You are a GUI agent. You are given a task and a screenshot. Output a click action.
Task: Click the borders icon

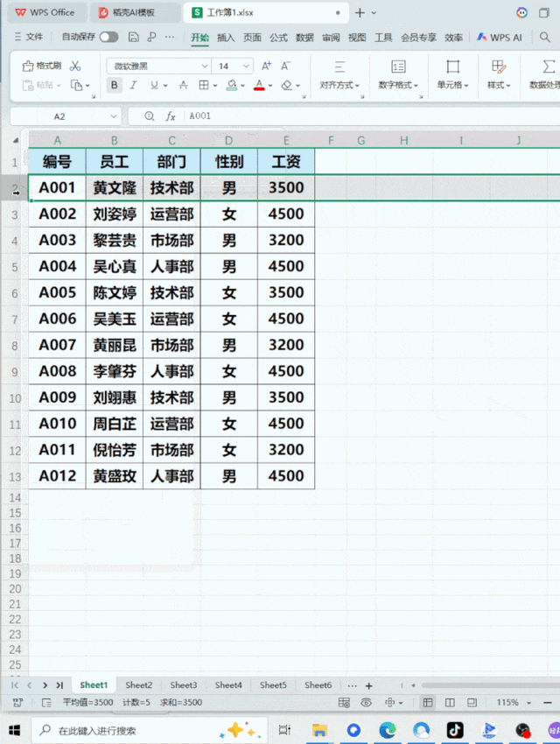[204, 86]
